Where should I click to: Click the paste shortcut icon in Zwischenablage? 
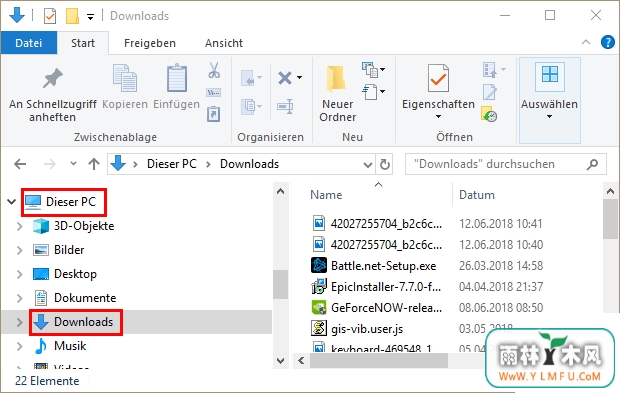(214, 114)
